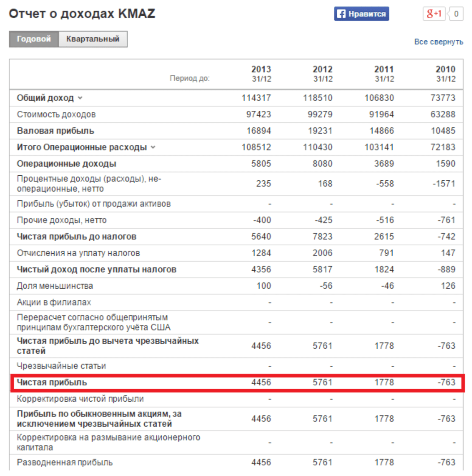Viewport: 472px width, 476px height.
Task: Click the Операционные доходы row label
Action: [x=66, y=164]
